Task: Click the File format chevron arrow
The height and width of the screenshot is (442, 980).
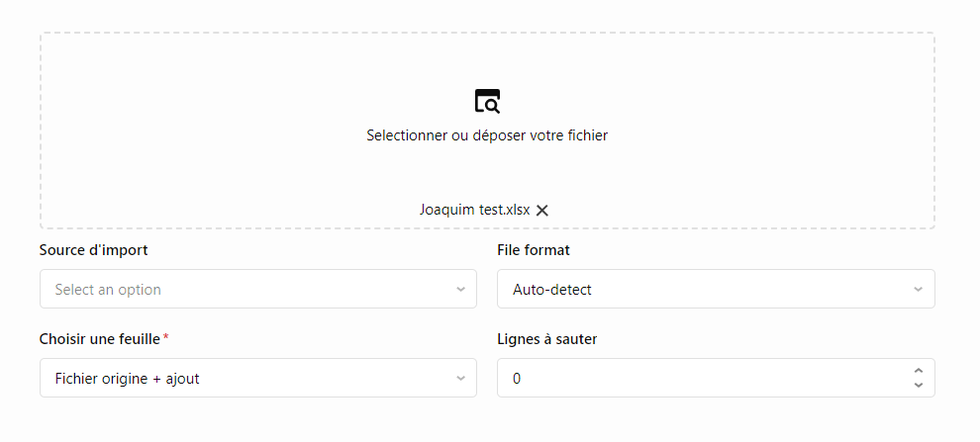Action: click(x=919, y=290)
